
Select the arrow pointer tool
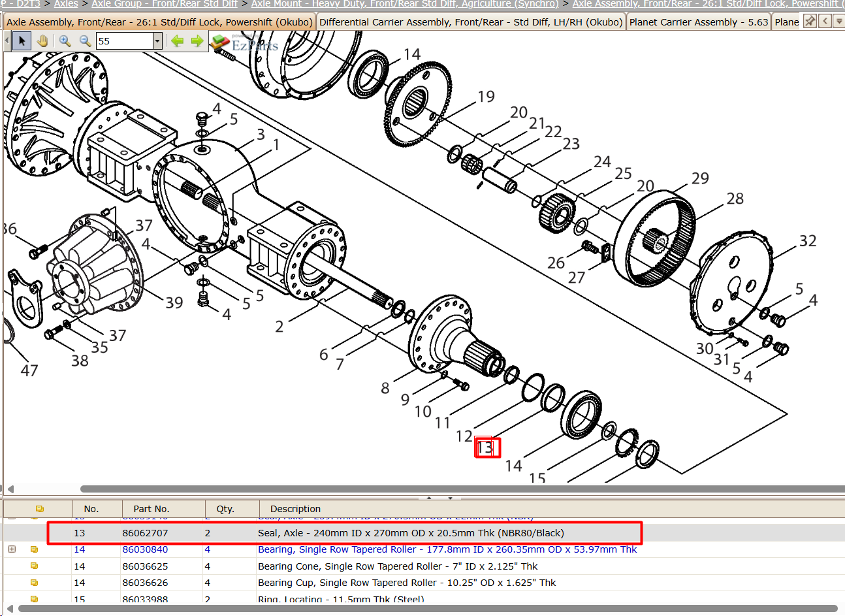(22, 41)
